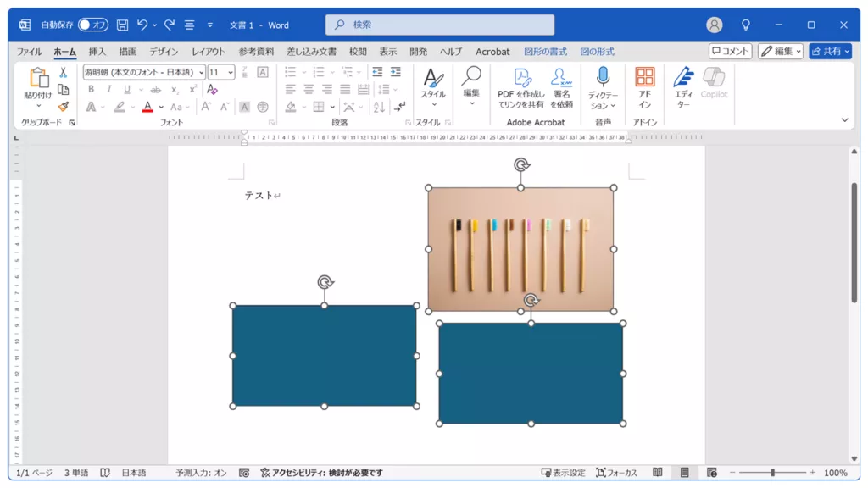Viewport: 868px width, 488px height.
Task: Click the Comments (コメント) button
Action: point(730,52)
